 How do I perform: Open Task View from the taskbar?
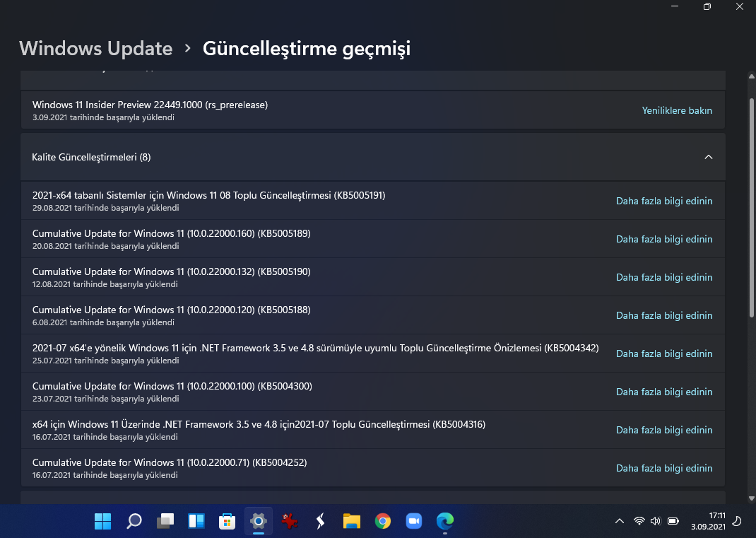[165, 520]
